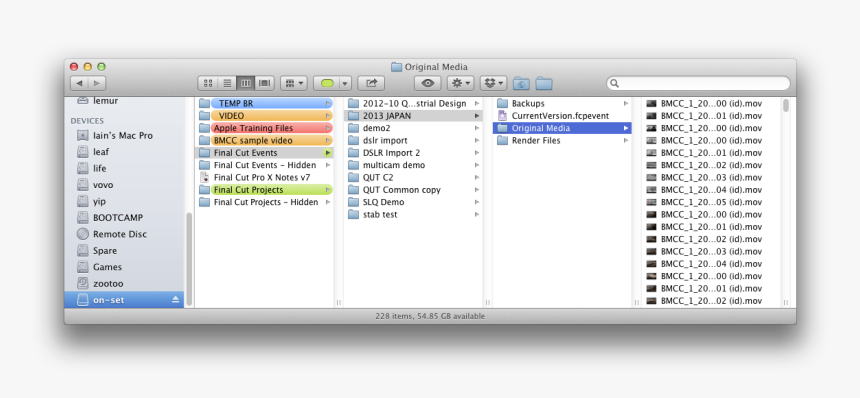Expand the stab test folder arrow

coord(477,214)
